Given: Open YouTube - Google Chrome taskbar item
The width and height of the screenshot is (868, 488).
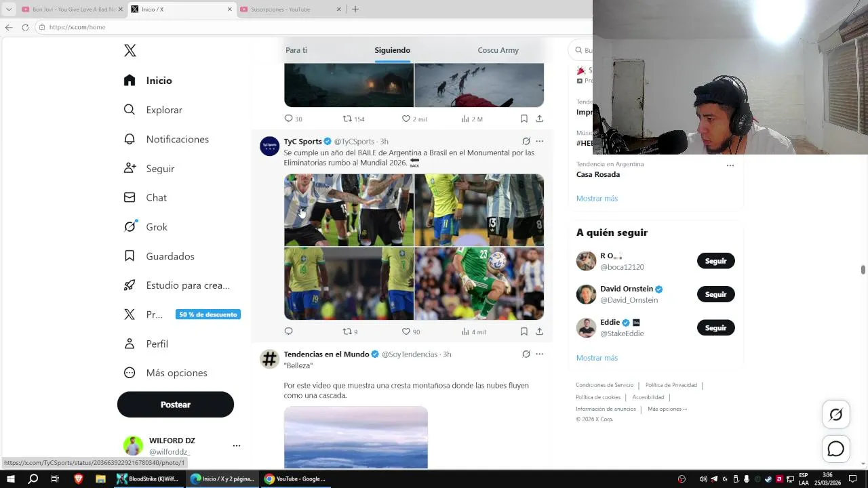Looking at the screenshot, I should click(x=295, y=479).
